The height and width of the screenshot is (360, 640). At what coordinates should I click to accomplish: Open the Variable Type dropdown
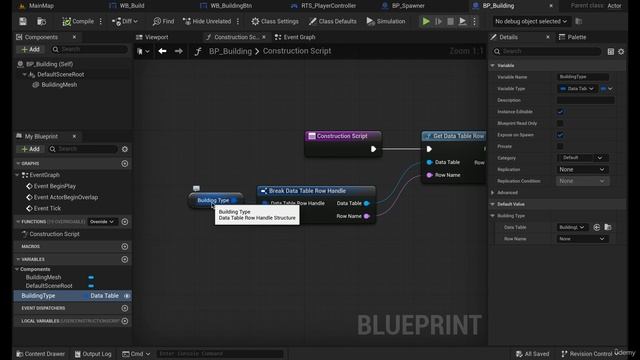click(578, 89)
